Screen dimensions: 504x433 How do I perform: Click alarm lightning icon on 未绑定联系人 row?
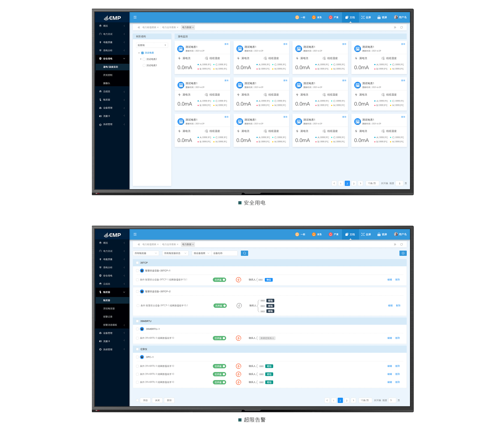coord(238,338)
